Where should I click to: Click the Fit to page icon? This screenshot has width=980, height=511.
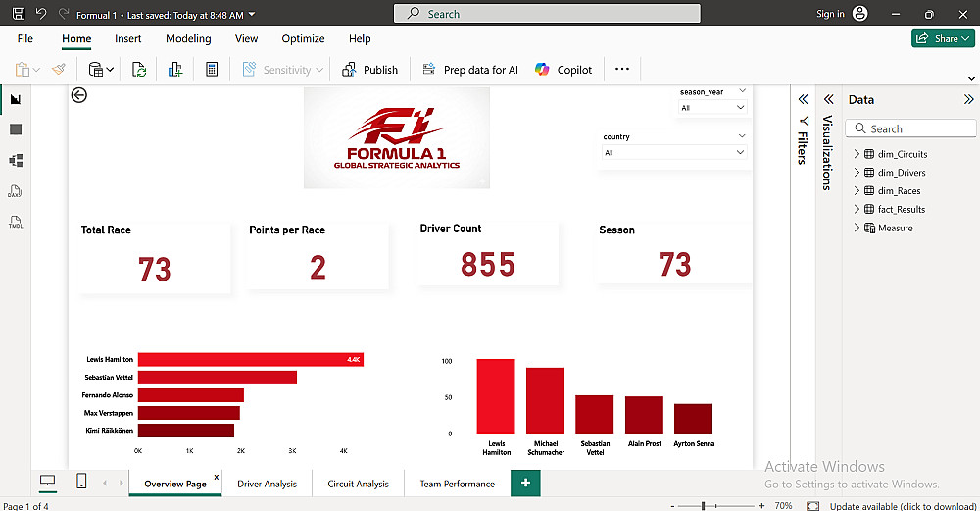(x=812, y=505)
